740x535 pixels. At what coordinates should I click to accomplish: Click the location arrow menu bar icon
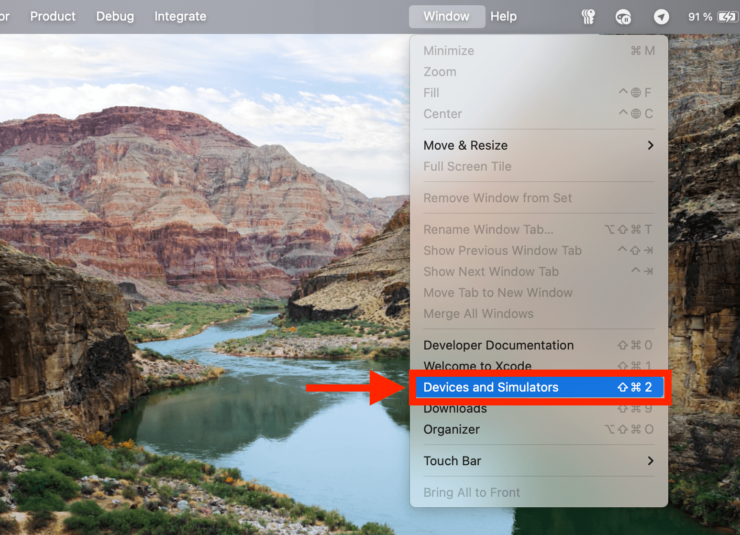click(x=661, y=17)
